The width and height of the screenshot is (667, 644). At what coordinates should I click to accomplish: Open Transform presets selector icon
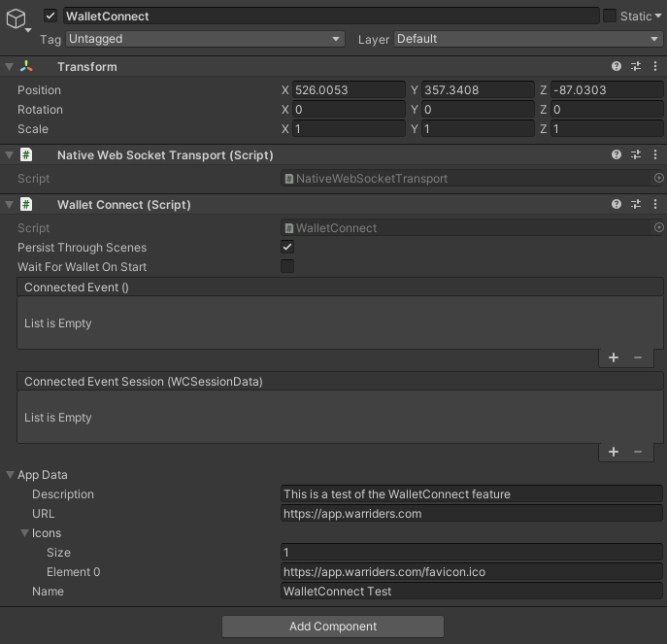point(636,66)
